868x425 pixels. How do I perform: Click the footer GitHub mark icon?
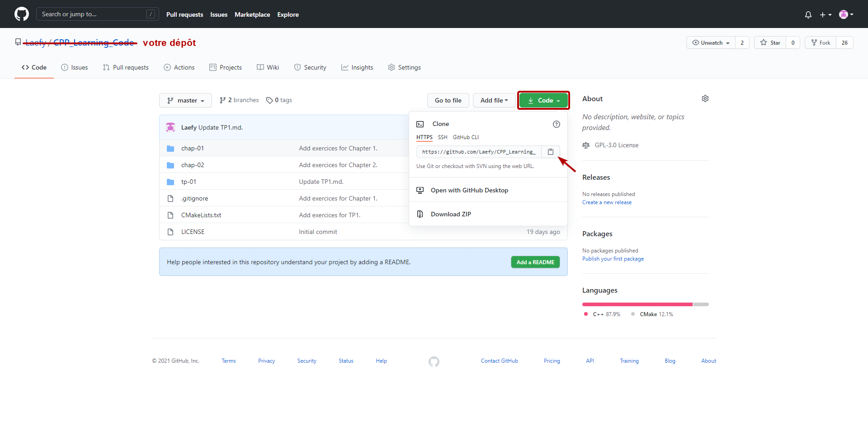(434, 361)
